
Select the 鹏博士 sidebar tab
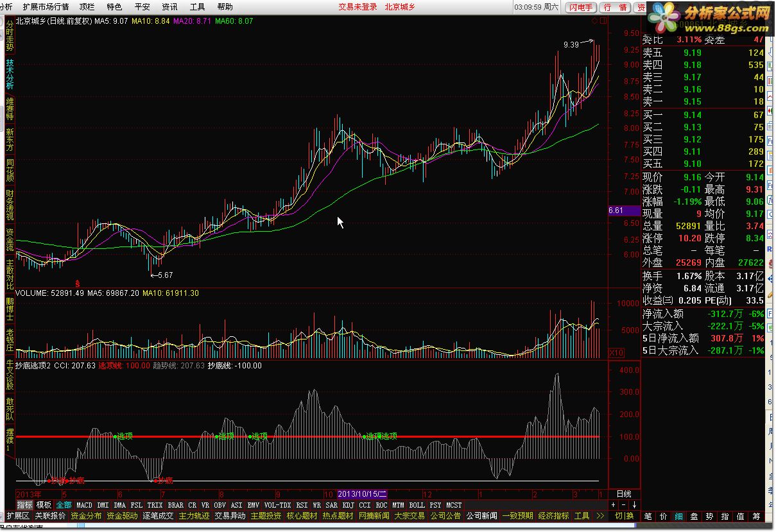(x=10, y=309)
